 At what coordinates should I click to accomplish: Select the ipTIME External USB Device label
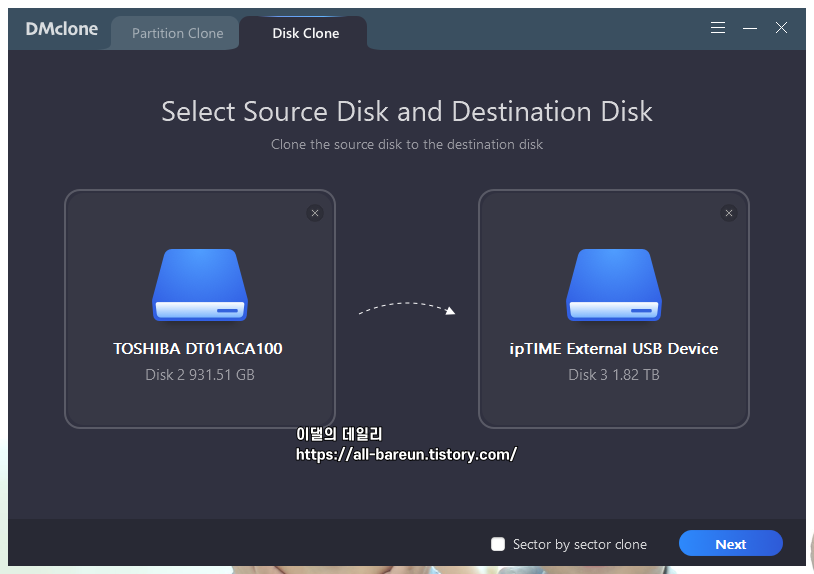614,349
